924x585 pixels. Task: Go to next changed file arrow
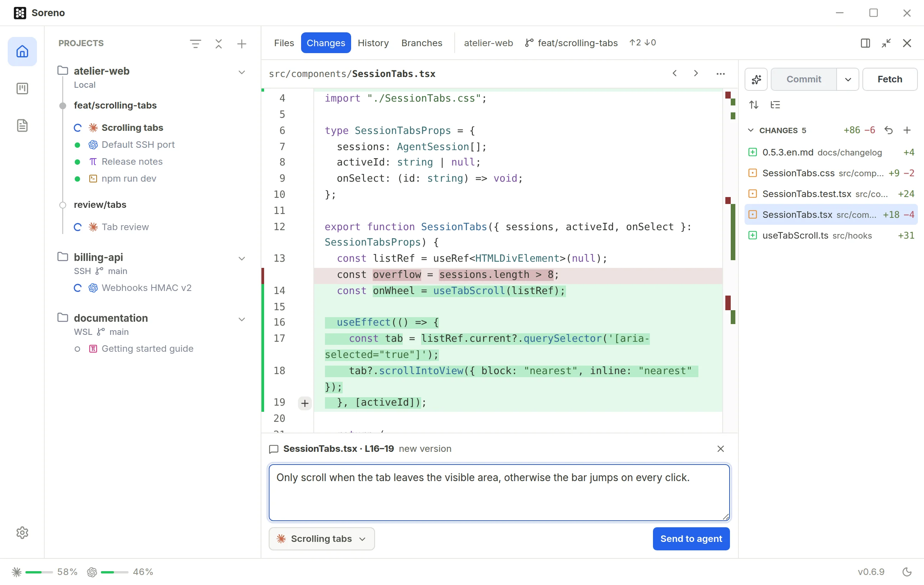coord(696,73)
